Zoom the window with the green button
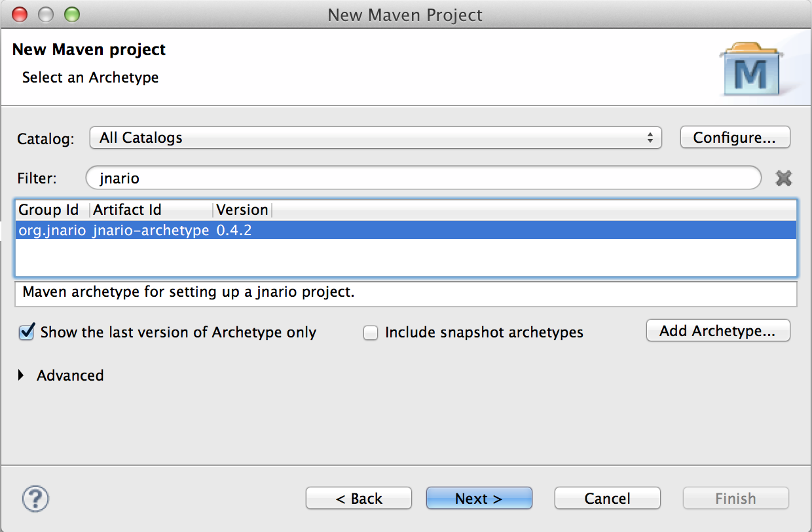Screen dimensions: 812x532 pos(71,14)
